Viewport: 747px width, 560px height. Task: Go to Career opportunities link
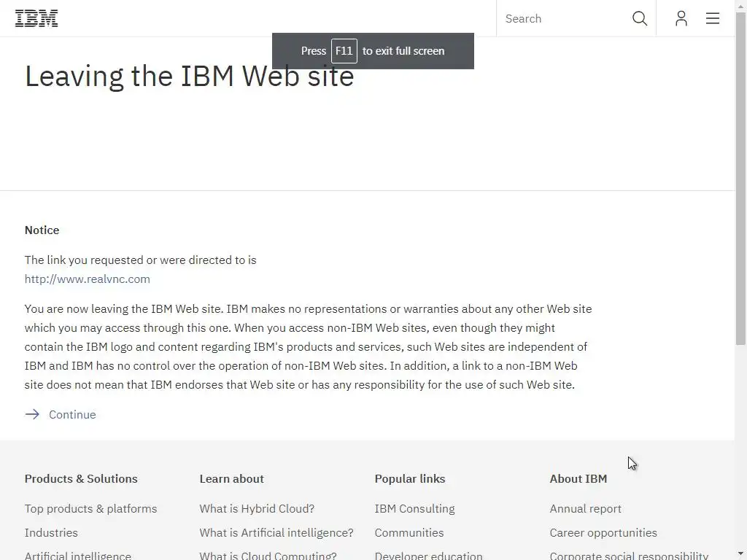click(603, 532)
